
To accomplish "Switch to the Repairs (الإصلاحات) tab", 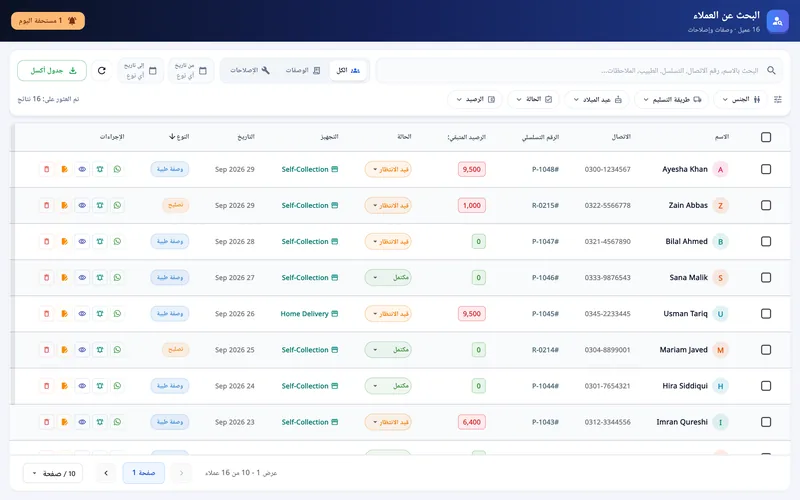I will 249,70.
